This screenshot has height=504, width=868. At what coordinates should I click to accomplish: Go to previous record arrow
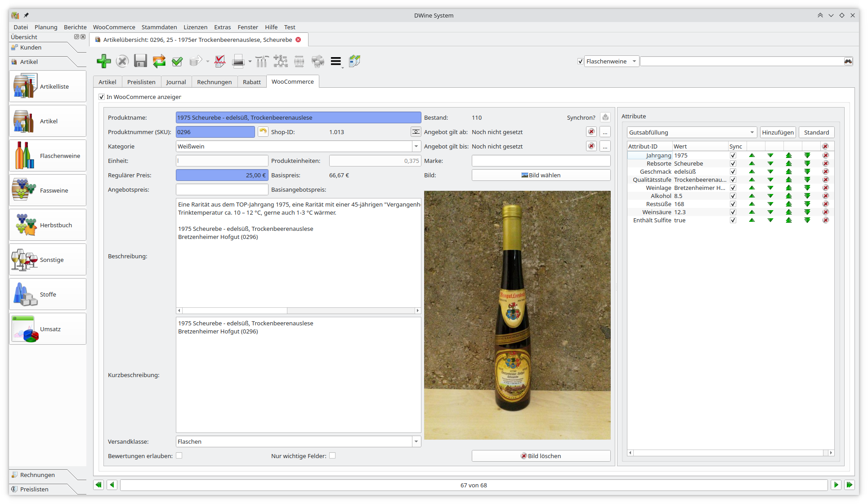click(x=112, y=485)
